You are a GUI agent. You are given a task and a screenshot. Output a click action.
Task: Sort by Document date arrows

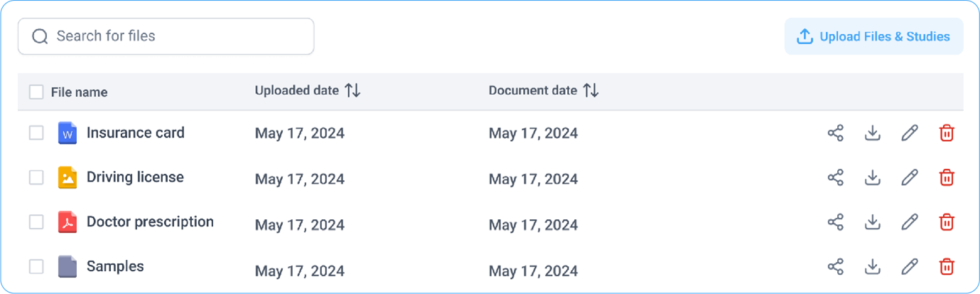click(591, 91)
